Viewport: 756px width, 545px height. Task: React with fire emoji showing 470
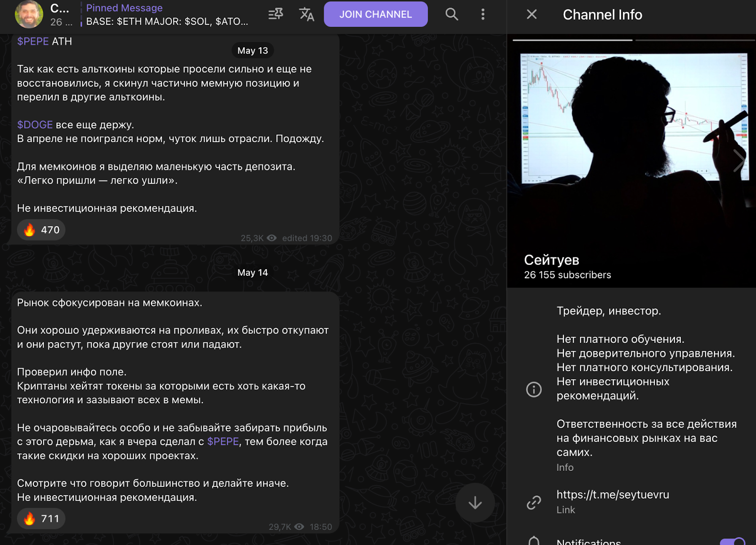(x=41, y=230)
